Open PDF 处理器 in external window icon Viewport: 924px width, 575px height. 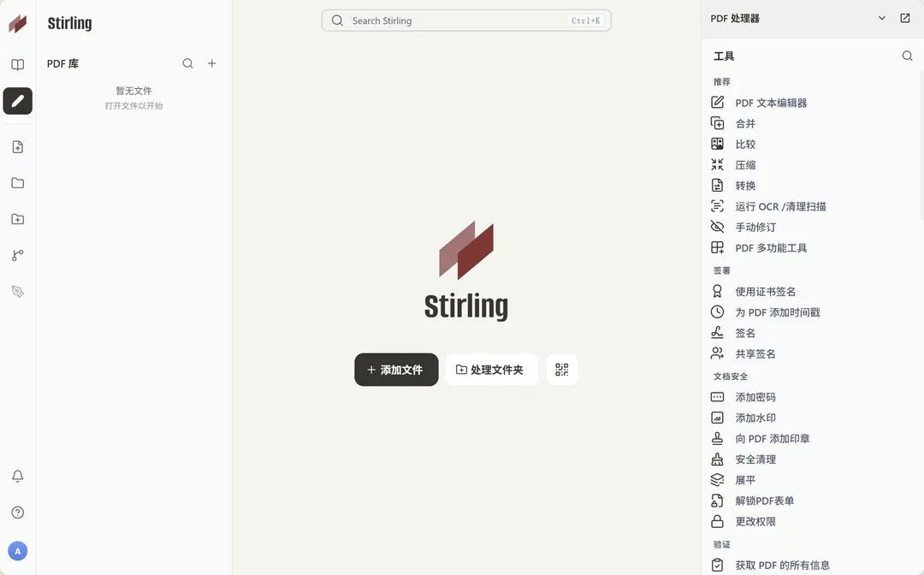click(905, 18)
